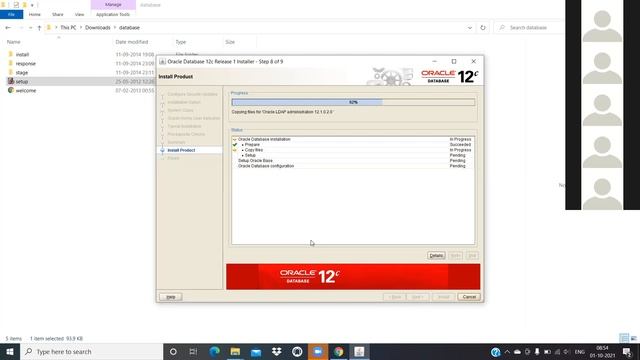Go back using the Explorer back arrow
This screenshot has height=360, width=640.
tap(8, 28)
